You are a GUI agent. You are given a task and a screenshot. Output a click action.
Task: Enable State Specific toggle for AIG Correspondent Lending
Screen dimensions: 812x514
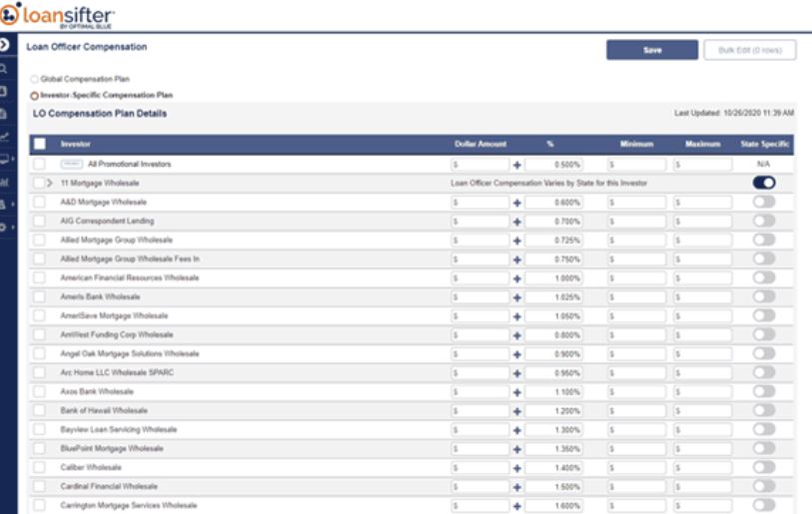tap(764, 221)
